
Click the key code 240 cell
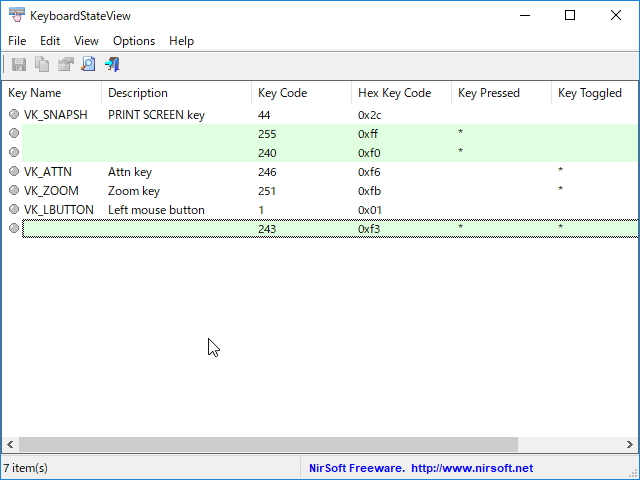pyautogui.click(x=267, y=153)
